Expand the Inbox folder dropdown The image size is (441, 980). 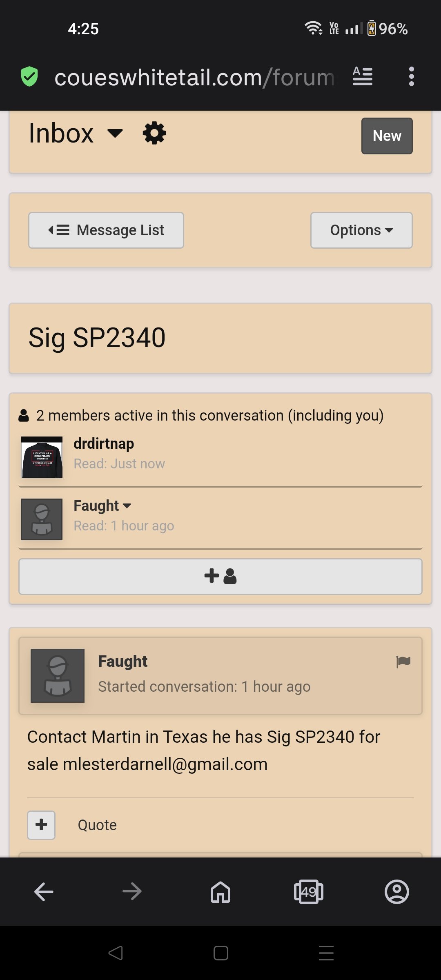[x=115, y=133]
